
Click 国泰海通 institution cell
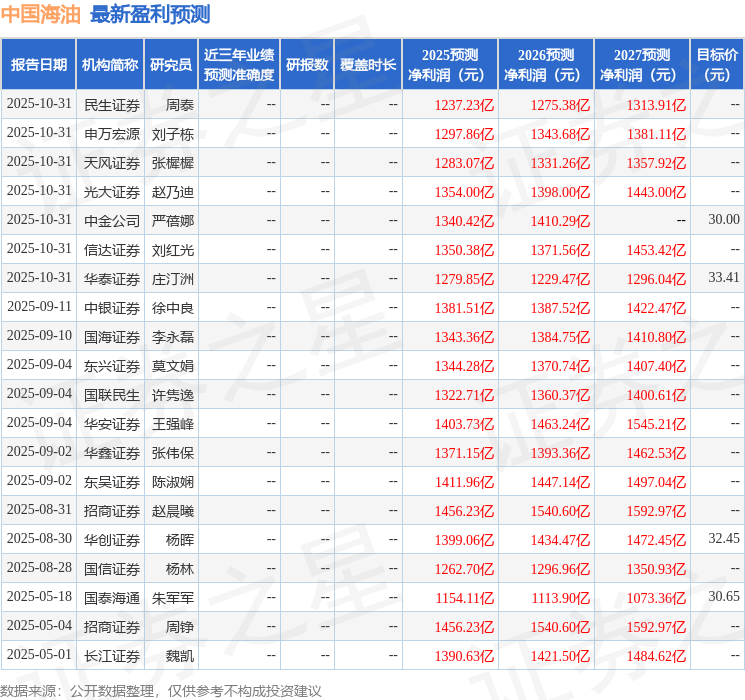112,598
